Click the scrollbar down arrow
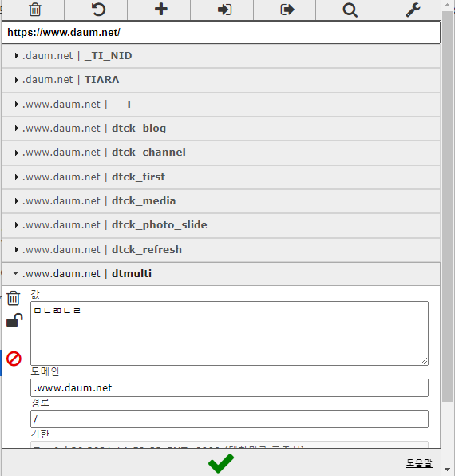 pos(447,470)
